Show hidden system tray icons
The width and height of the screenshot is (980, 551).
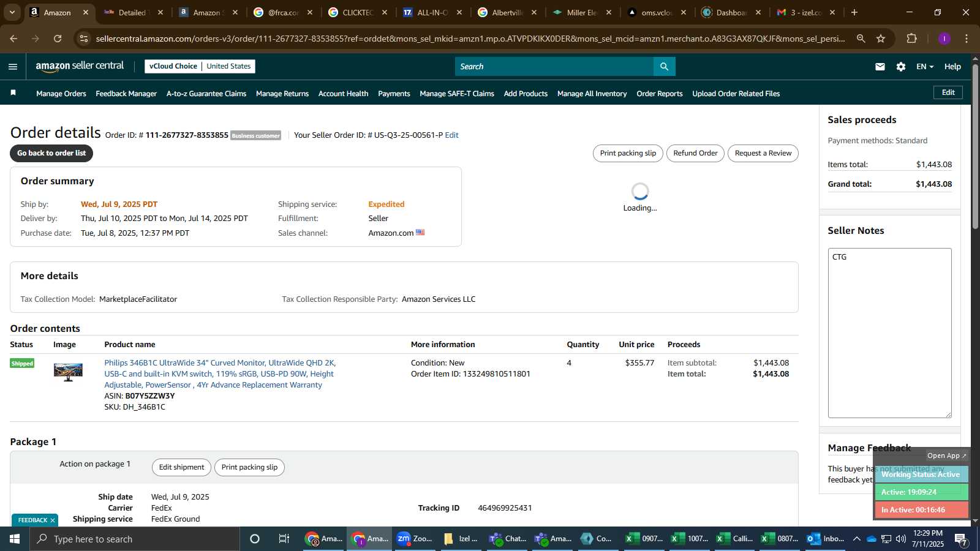click(x=857, y=539)
